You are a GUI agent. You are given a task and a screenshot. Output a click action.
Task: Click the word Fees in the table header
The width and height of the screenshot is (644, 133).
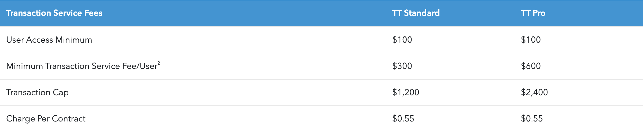click(x=93, y=13)
